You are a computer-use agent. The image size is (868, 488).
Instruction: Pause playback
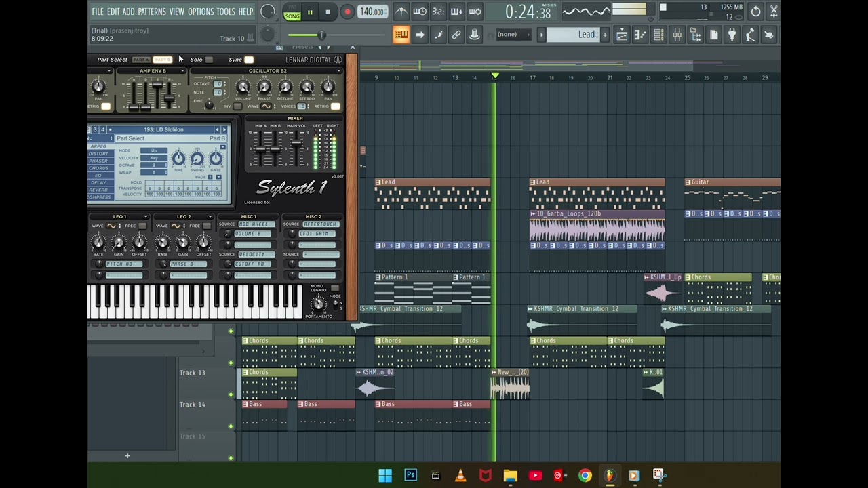(310, 12)
